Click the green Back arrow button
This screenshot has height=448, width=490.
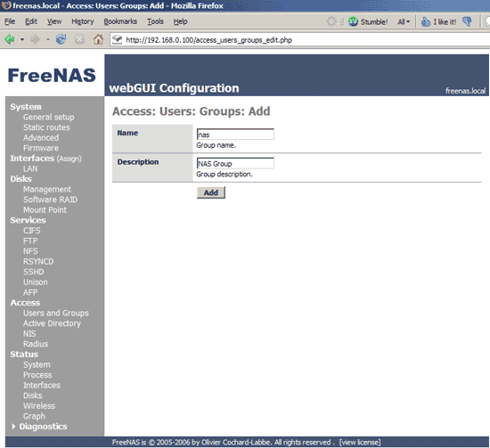click(10, 39)
